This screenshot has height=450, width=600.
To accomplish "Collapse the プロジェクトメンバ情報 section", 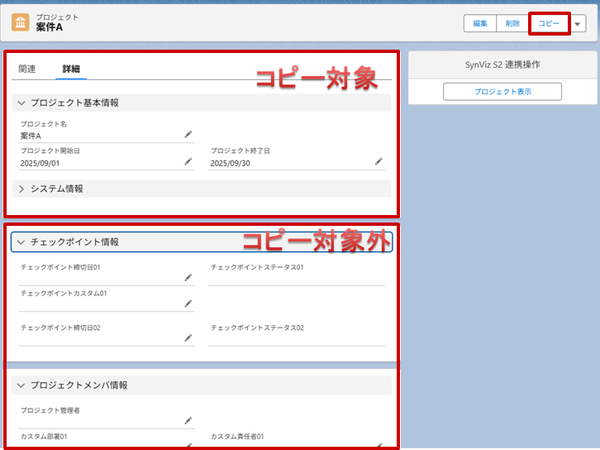I will point(21,385).
